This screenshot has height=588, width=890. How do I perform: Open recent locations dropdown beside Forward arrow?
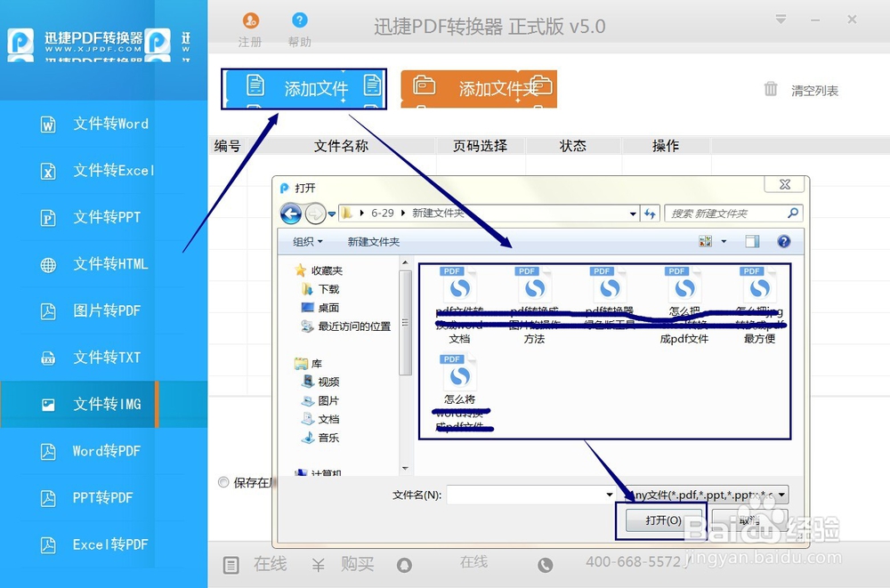click(x=332, y=214)
